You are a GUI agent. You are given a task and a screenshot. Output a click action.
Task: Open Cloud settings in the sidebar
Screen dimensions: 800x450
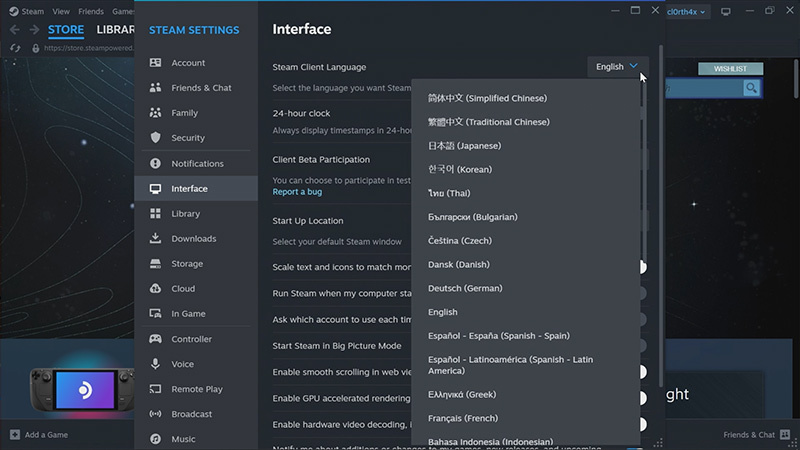(183, 289)
